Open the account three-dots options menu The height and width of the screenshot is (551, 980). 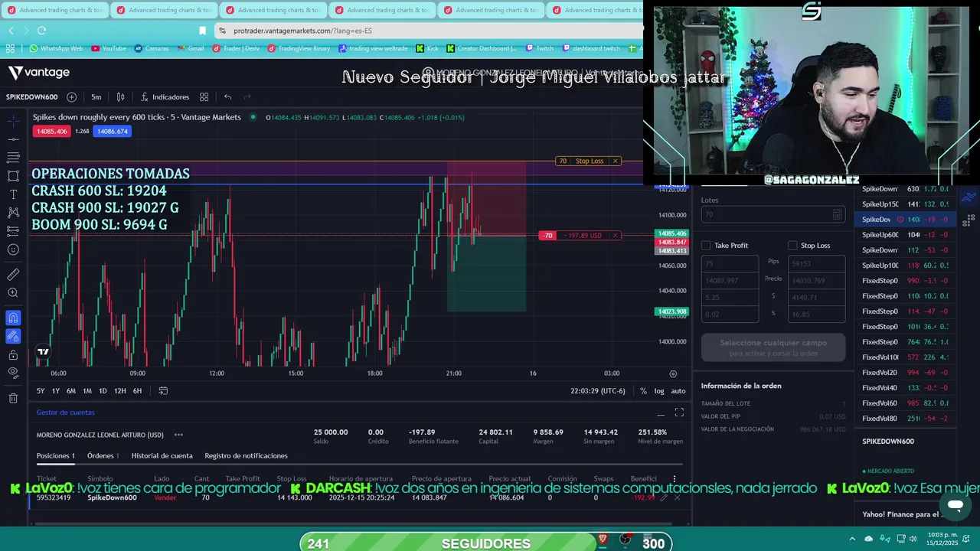tap(178, 435)
